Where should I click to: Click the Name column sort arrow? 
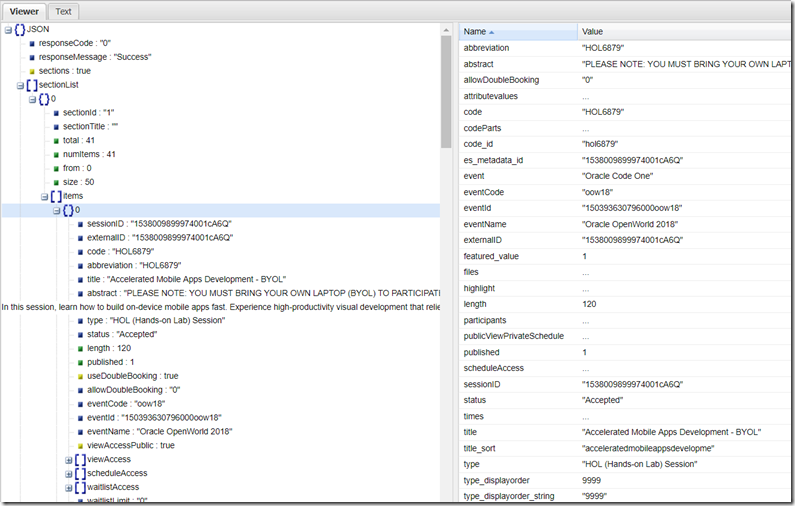[491, 32]
